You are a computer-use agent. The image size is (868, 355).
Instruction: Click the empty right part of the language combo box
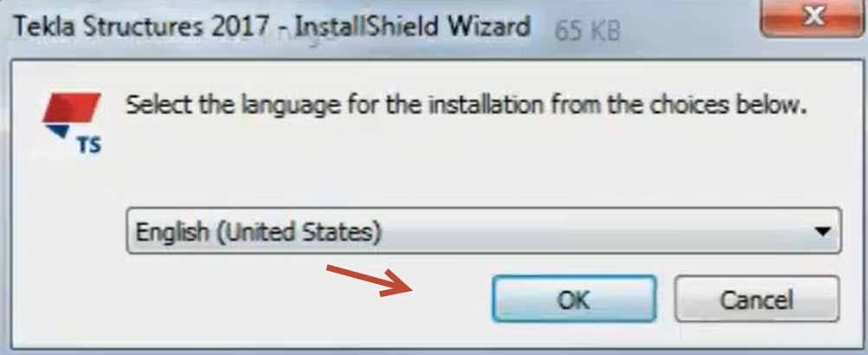pyautogui.click(x=598, y=231)
